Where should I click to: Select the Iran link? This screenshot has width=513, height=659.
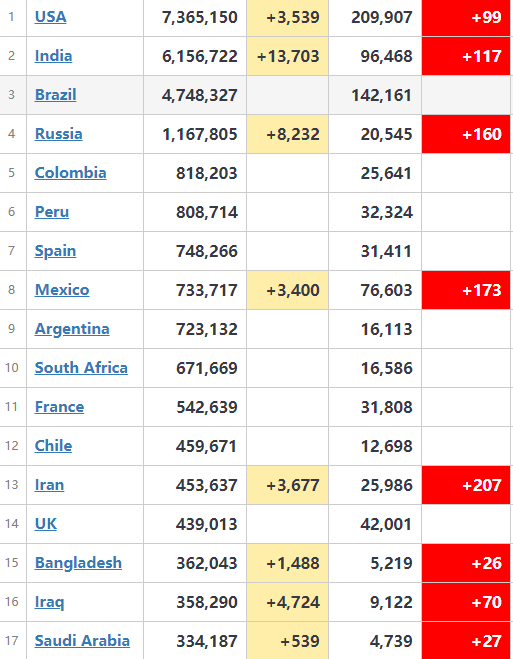[50, 485]
